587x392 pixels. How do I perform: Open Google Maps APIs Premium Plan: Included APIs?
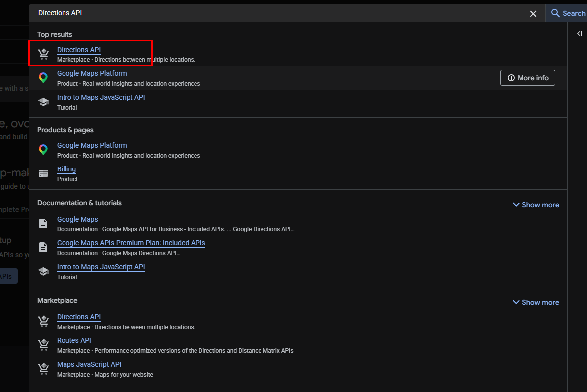pos(131,243)
